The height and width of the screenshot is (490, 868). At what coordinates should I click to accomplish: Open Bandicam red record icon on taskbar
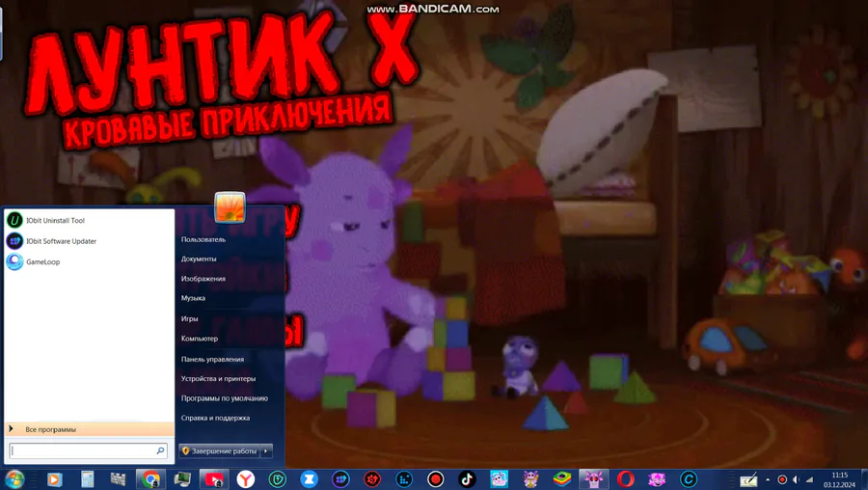tap(436, 479)
